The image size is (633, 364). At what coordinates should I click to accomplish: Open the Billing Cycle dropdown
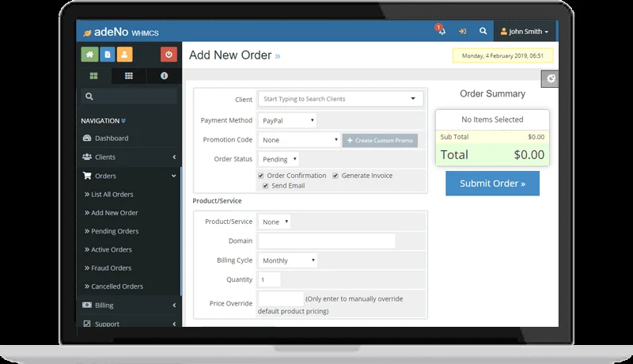288,260
